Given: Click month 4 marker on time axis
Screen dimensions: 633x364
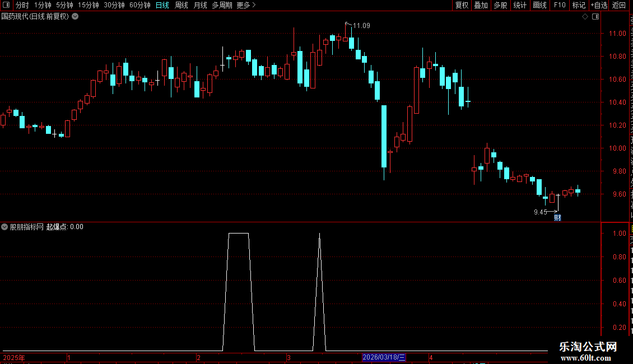Looking at the screenshot, I should [431, 357].
